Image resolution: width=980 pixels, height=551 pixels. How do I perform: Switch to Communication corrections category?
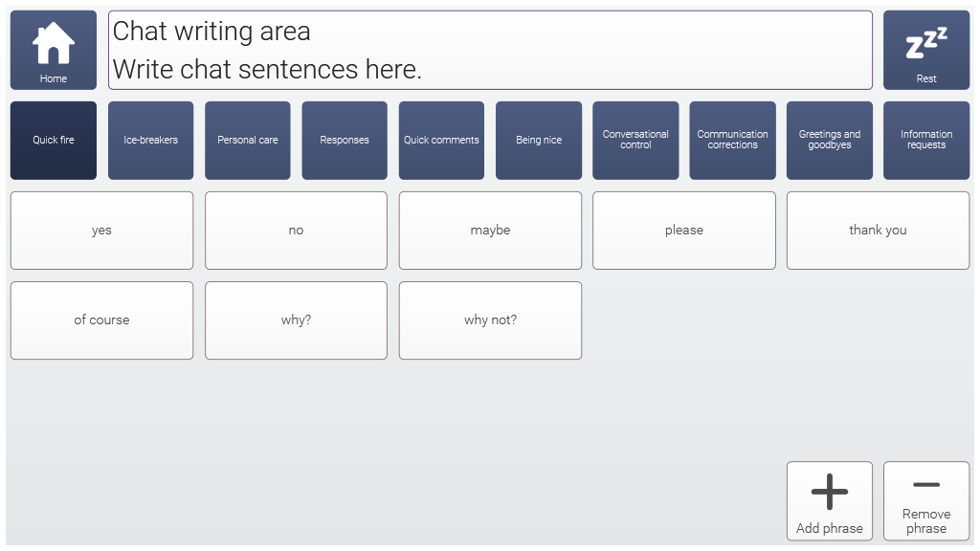coord(732,141)
